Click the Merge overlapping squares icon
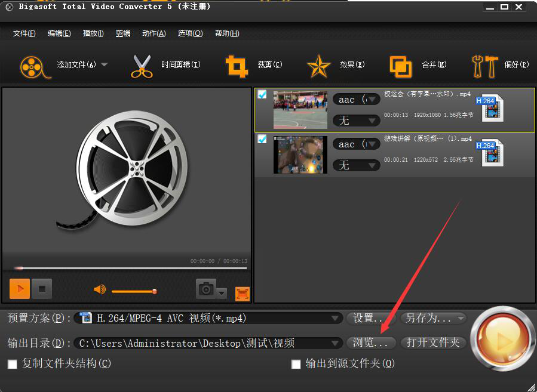The image size is (537, 392). click(401, 67)
